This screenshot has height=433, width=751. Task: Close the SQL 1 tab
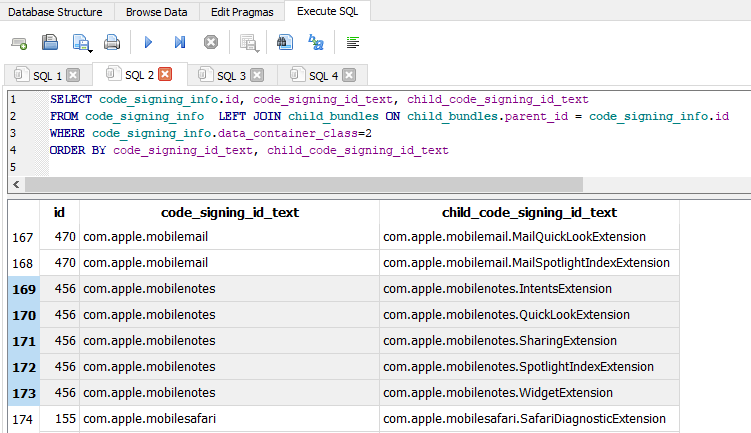[x=73, y=75]
